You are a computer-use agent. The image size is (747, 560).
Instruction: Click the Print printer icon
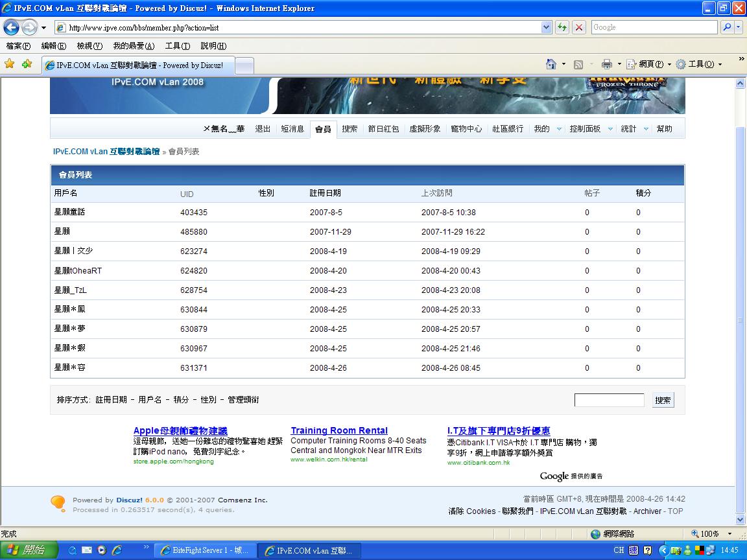click(607, 64)
